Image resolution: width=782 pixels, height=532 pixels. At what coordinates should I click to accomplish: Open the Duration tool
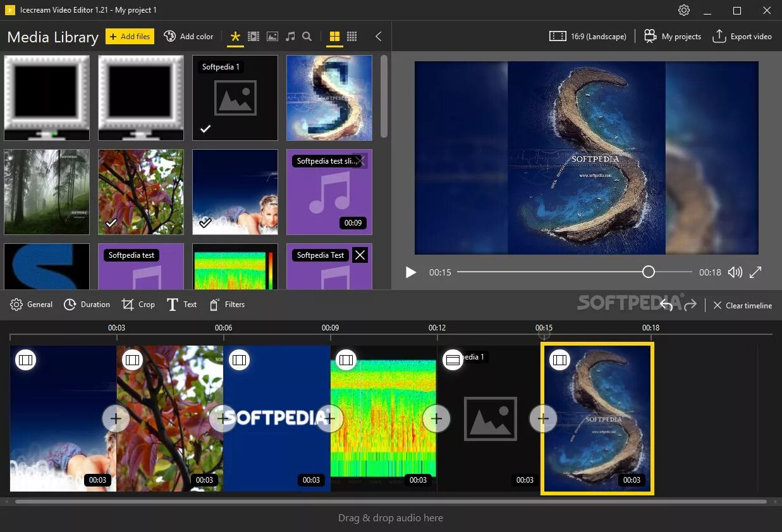[x=87, y=305]
